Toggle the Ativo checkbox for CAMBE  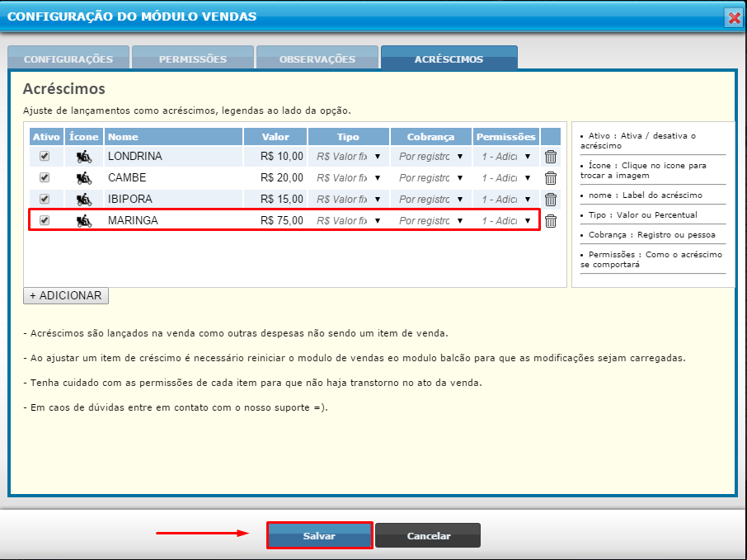45,177
